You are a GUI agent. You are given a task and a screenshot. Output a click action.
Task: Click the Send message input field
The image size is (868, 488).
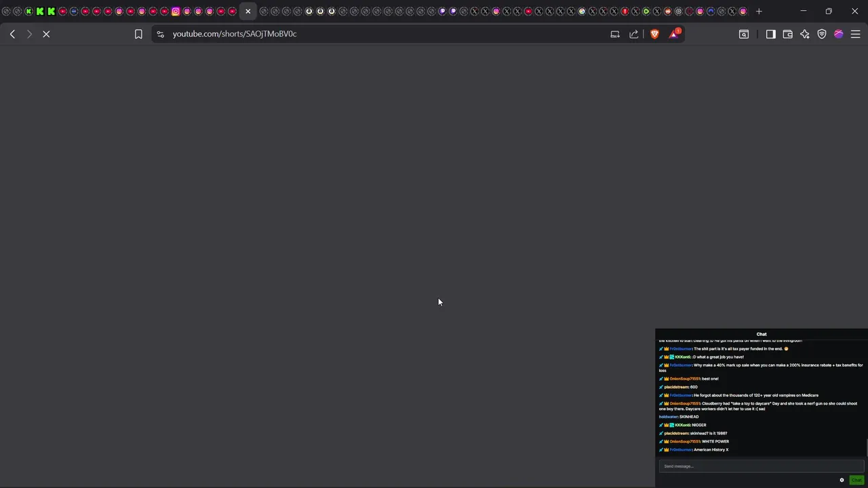pos(762,466)
